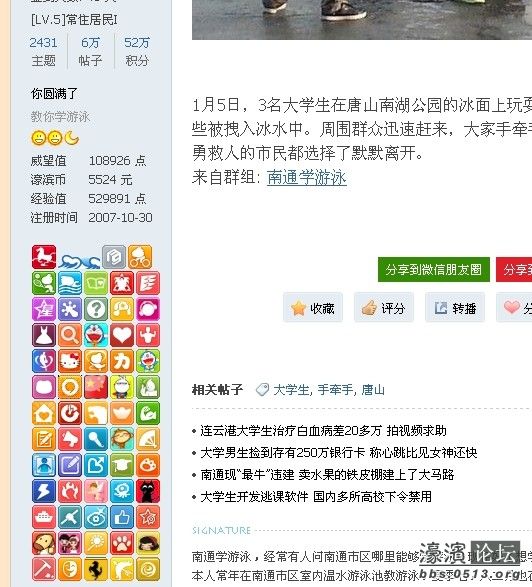Screen dimensions: 532x587
Task: Open the blue thumbs-up medal badge
Action: click(122, 517)
